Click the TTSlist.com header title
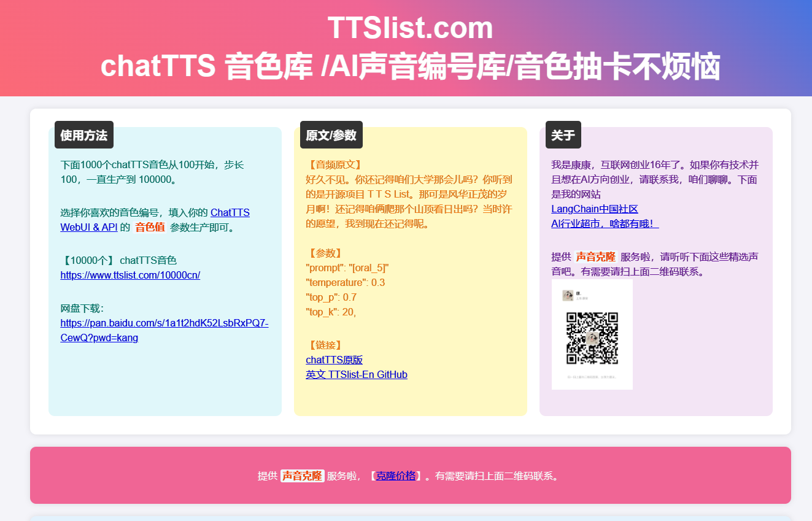The width and height of the screenshot is (812, 521). [410, 28]
